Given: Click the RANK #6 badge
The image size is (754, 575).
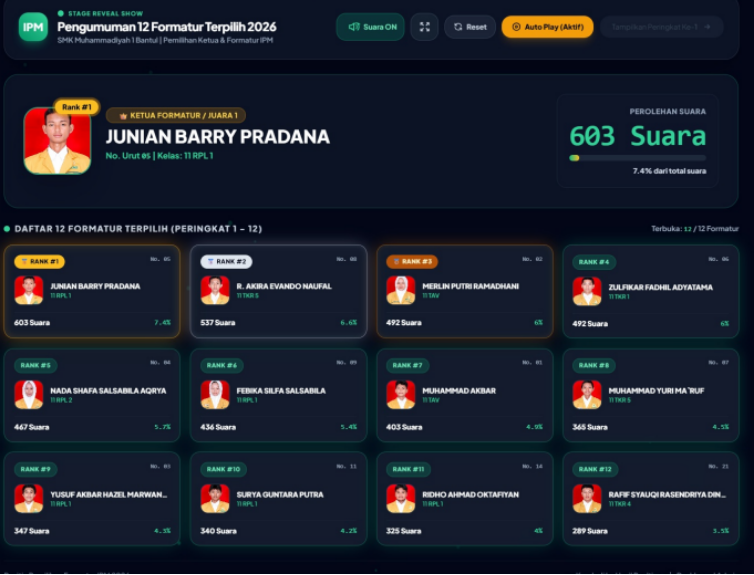Looking at the screenshot, I should click(x=222, y=365).
